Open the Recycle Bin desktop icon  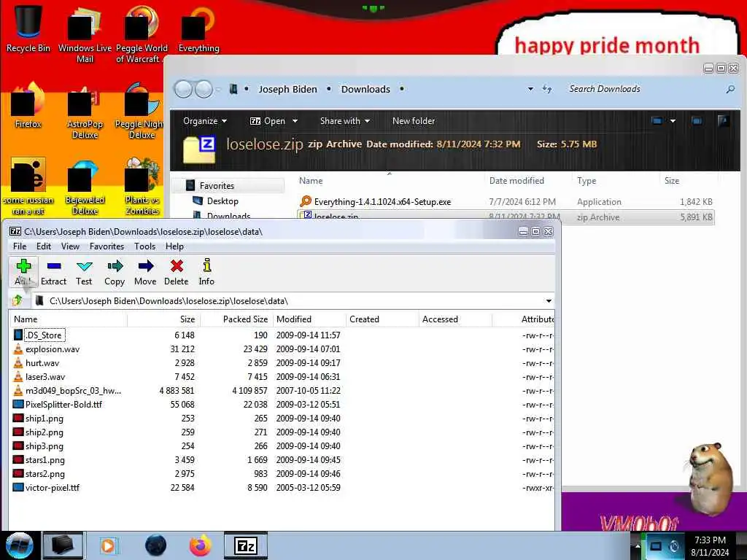[x=28, y=29]
